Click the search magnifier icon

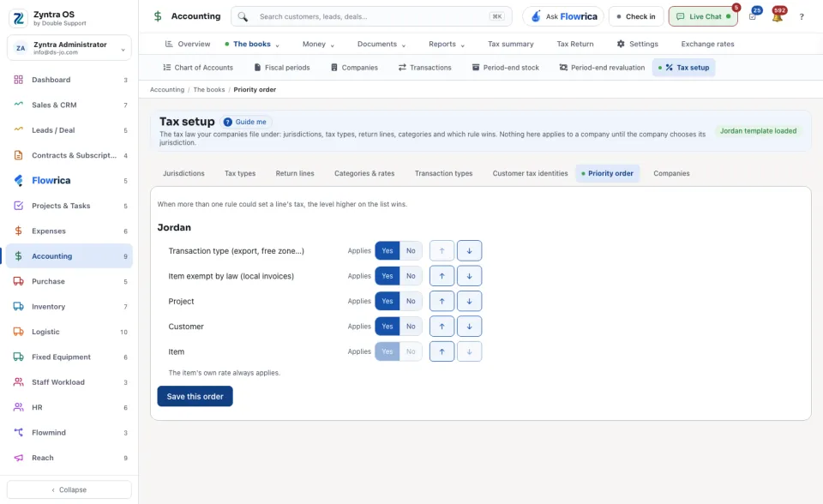click(243, 17)
